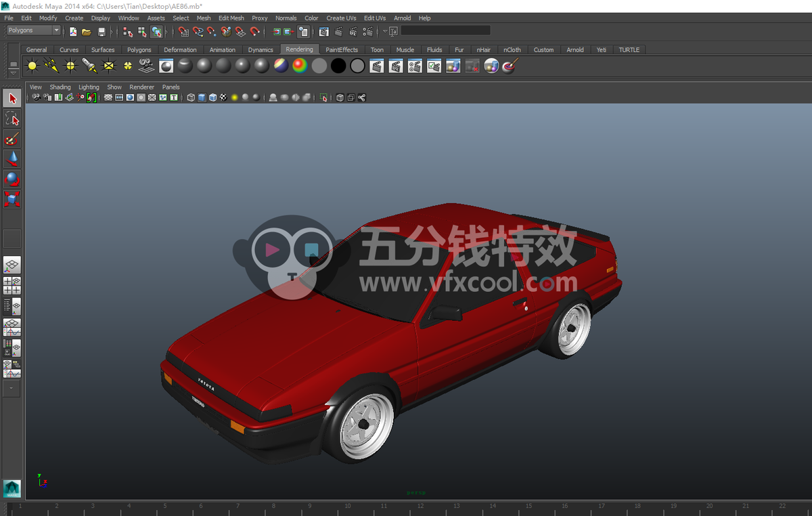The image size is (812, 516).
Task: Open the Render View window
Action: tap(323, 31)
